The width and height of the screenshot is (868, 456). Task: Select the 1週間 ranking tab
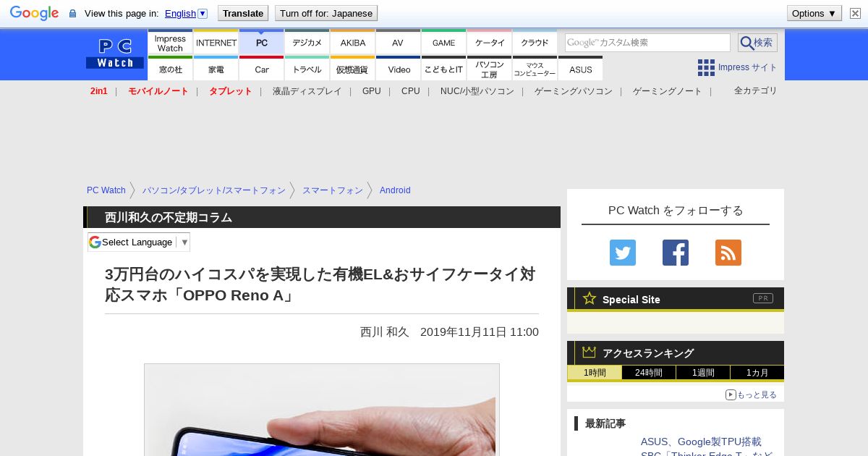tap(703, 373)
